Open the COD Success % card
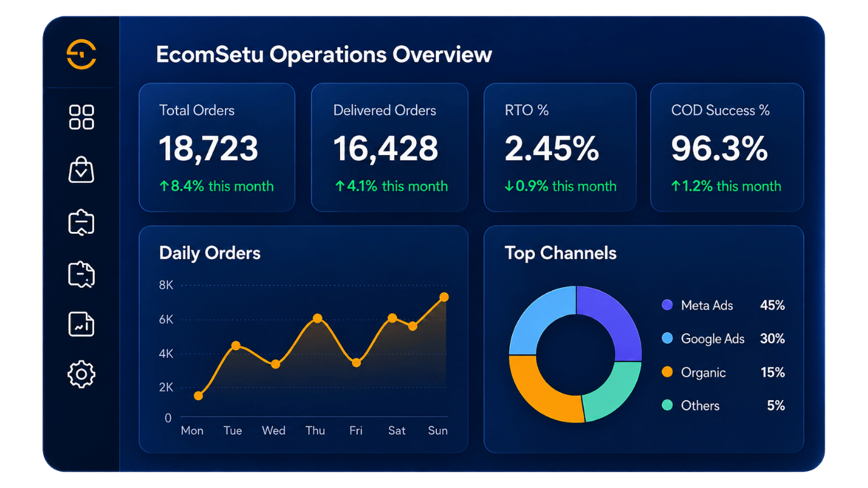Viewport: 868px width, 488px height. point(727,147)
